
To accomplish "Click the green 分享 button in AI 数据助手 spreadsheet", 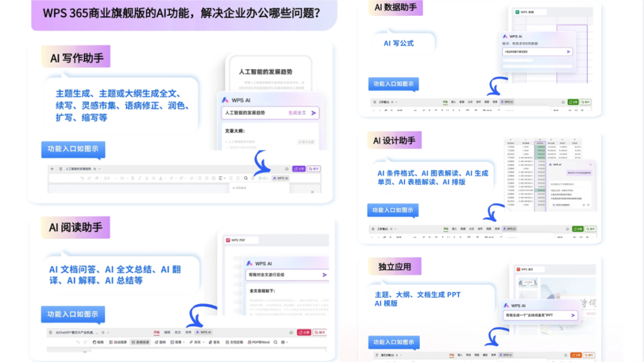I will pyautogui.click(x=573, y=102).
